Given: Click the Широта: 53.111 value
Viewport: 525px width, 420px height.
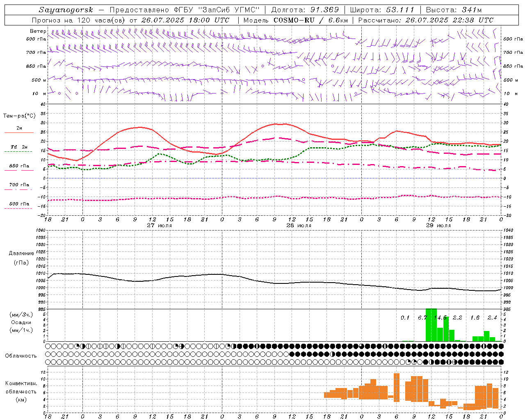Looking at the screenshot, I should 382,10.
